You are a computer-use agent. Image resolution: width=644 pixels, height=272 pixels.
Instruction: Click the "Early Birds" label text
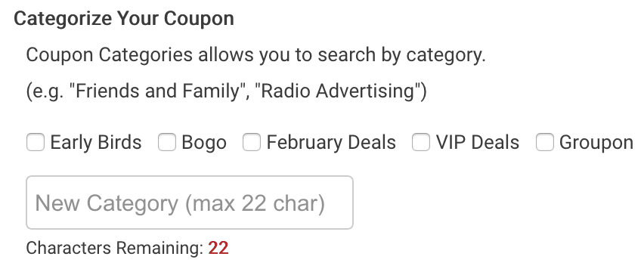tap(96, 143)
